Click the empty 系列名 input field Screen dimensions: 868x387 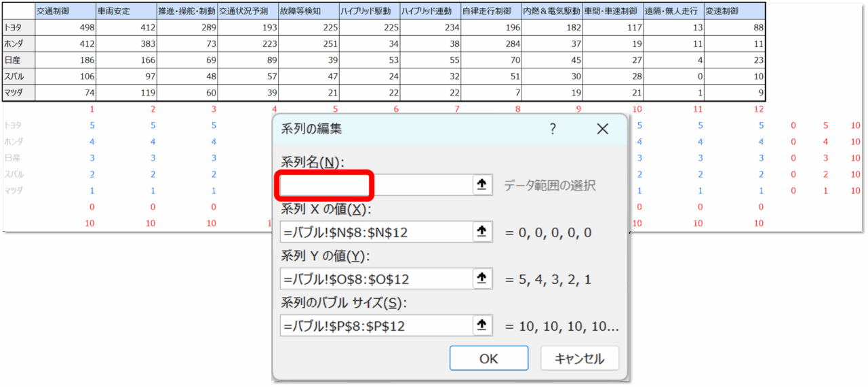[375, 185]
